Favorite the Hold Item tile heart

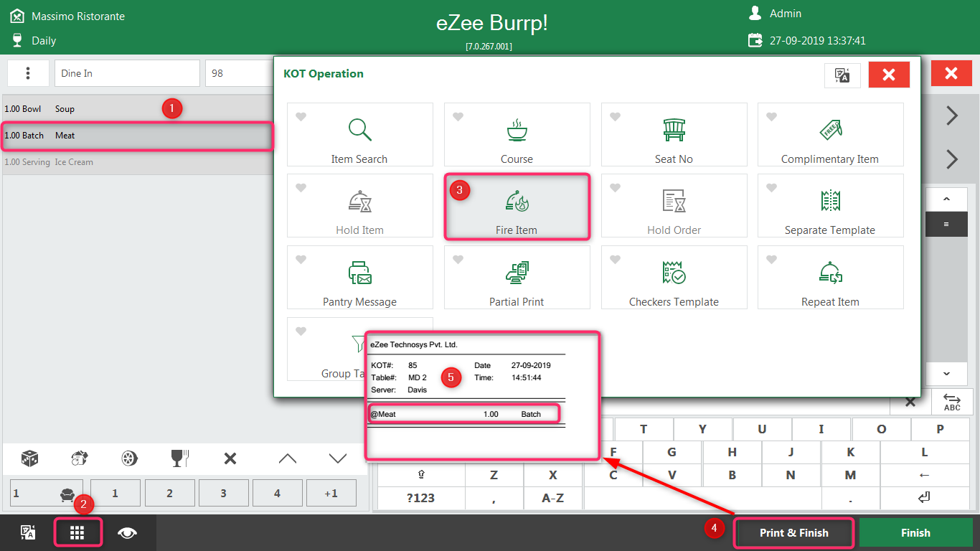pos(301,188)
